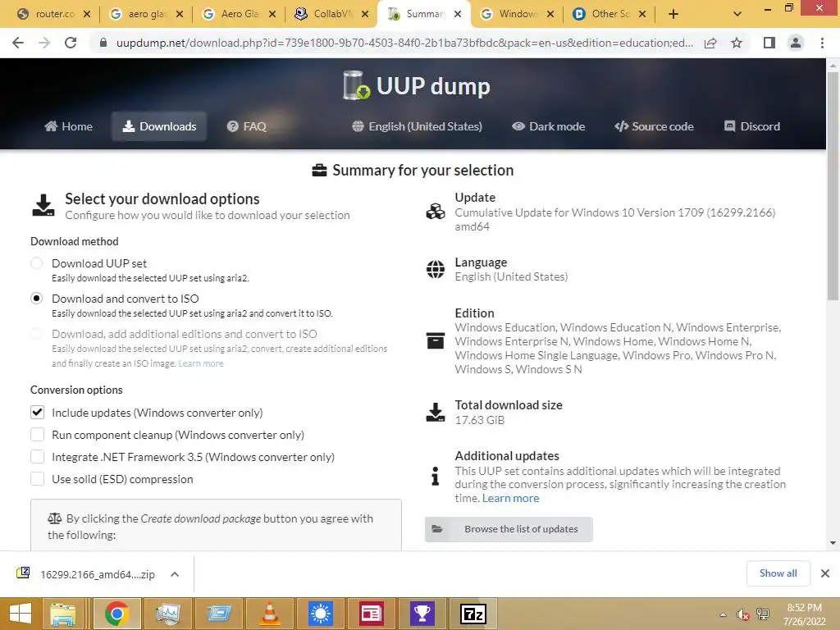Open 7-Zip from taskbar
840x630 pixels.
(x=473, y=614)
